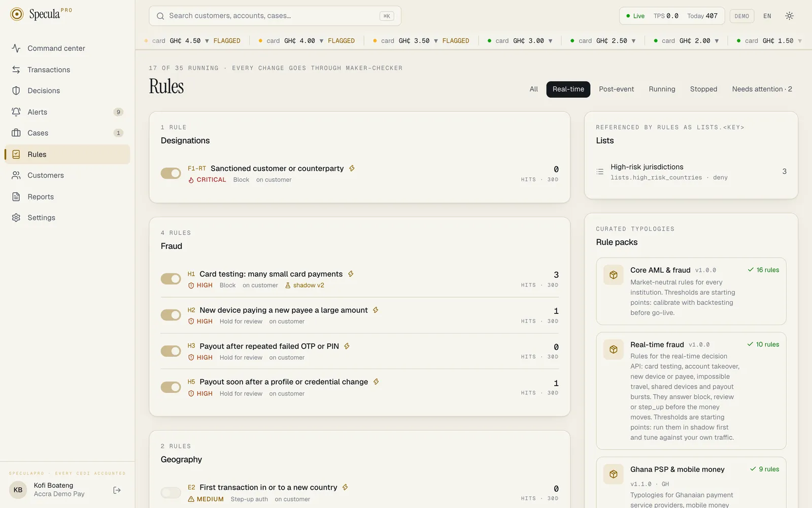
Task: Click the Settings gear icon in sidebar
Action: coord(16,217)
